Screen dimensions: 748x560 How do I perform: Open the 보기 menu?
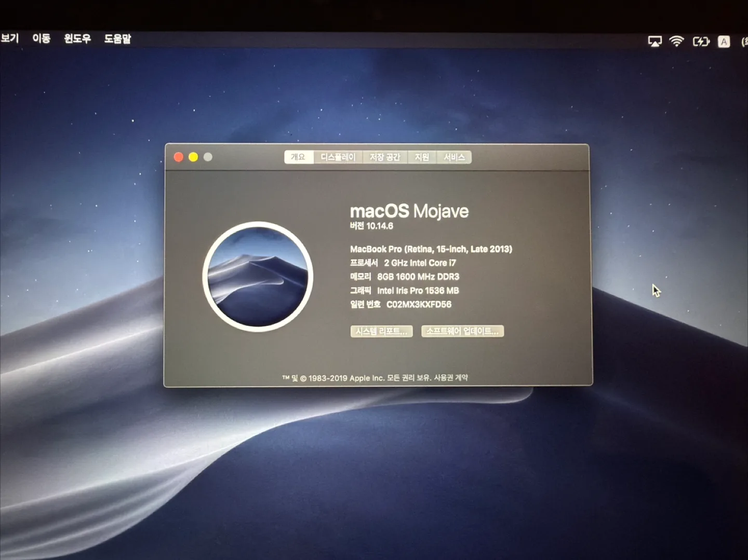coord(9,38)
